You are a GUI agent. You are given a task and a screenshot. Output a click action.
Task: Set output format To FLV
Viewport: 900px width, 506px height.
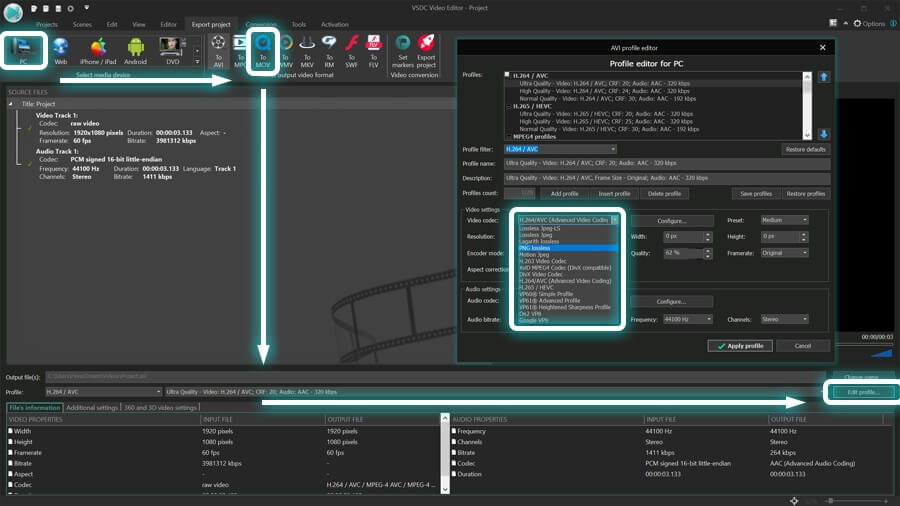pos(374,51)
